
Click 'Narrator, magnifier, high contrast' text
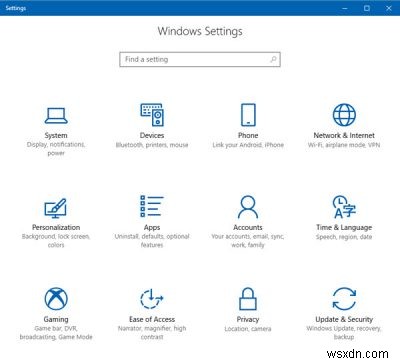152,333
